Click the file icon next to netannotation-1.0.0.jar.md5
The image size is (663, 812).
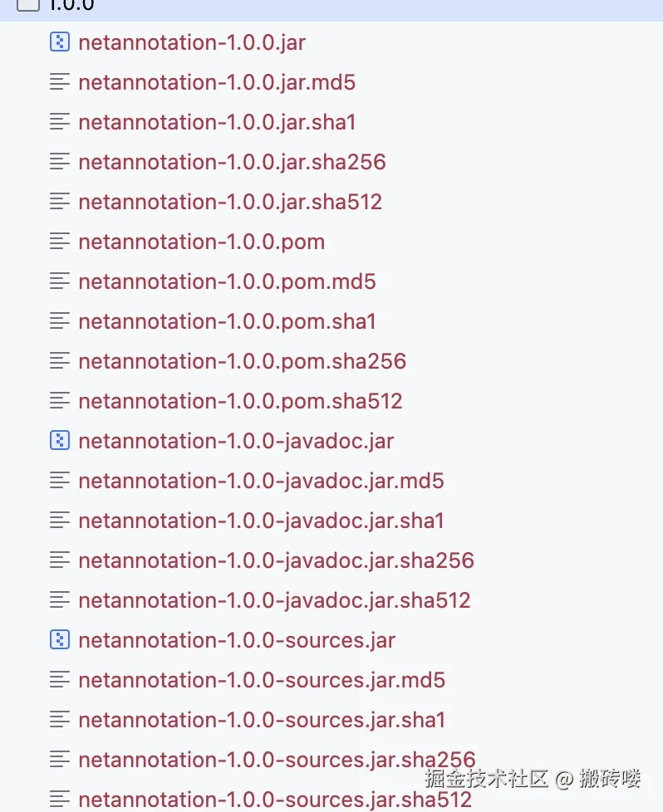(59, 82)
